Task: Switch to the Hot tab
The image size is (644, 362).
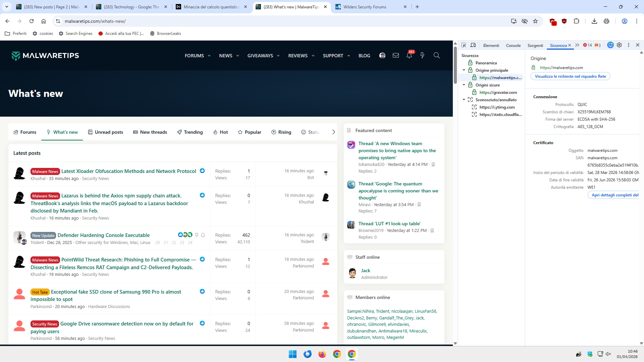Action: (x=220, y=132)
